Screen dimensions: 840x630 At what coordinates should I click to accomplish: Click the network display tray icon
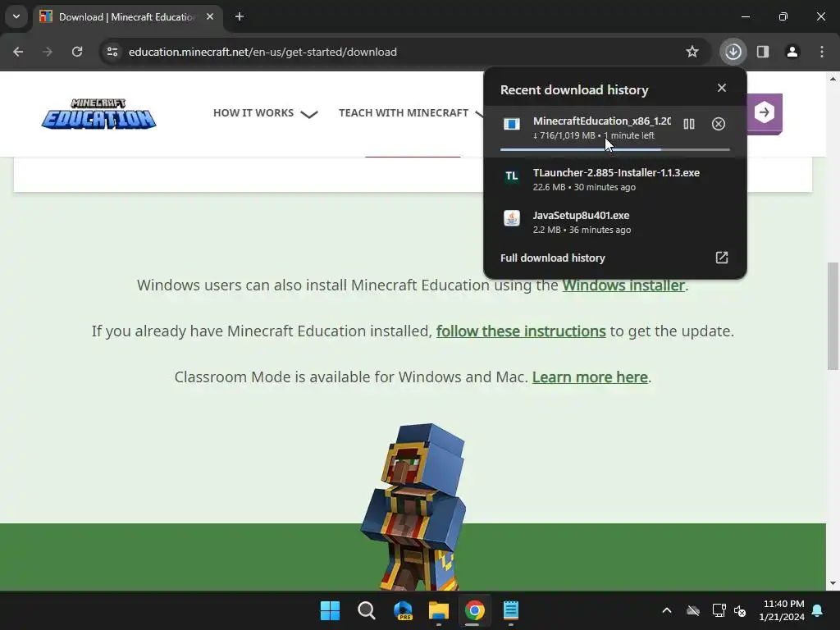point(719,610)
